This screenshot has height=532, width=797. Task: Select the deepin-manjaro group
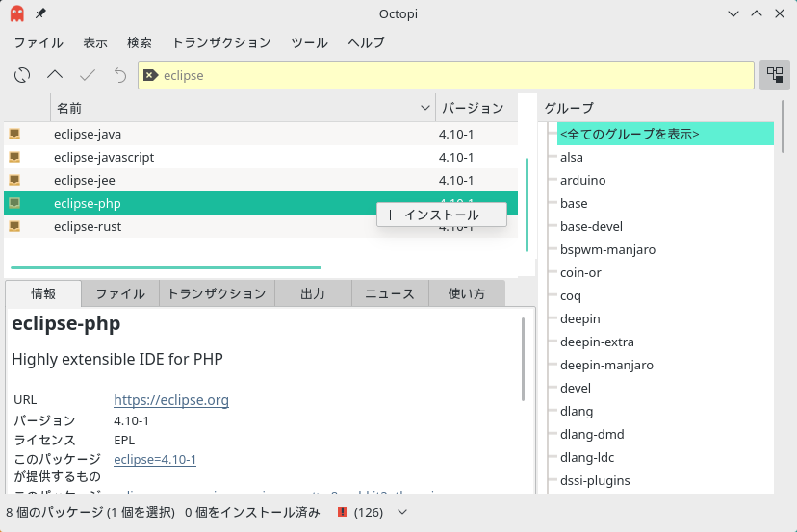(x=606, y=365)
